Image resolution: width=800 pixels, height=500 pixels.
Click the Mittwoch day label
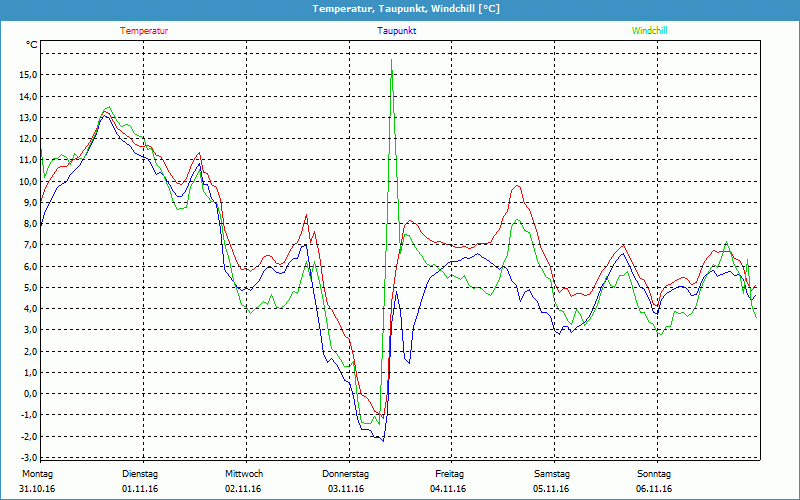click(244, 474)
